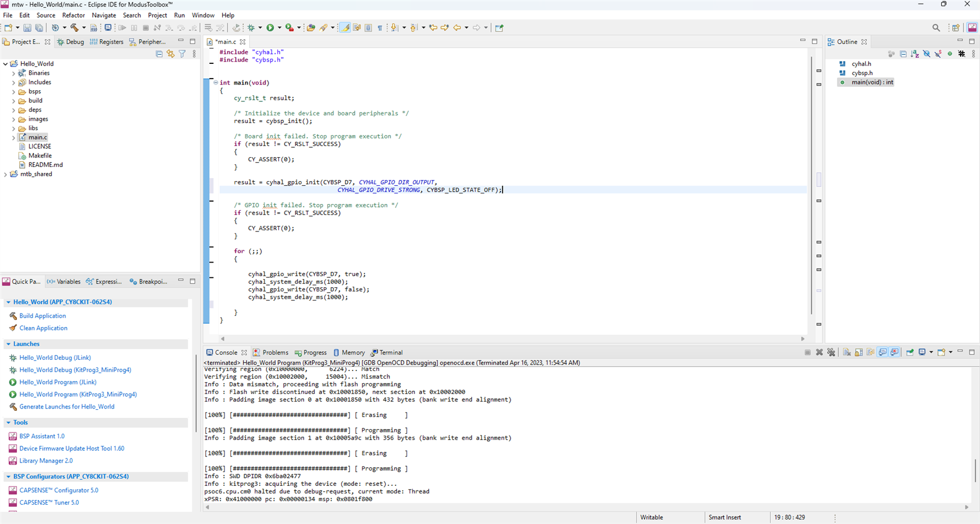This screenshot has height=524, width=980.
Task: Collapse the Tools section in Quick Panel
Action: pos(8,423)
